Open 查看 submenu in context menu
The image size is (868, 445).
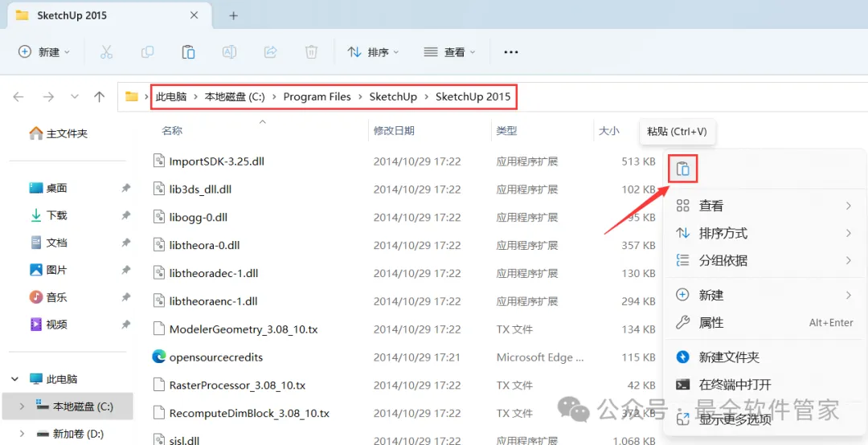(x=764, y=206)
